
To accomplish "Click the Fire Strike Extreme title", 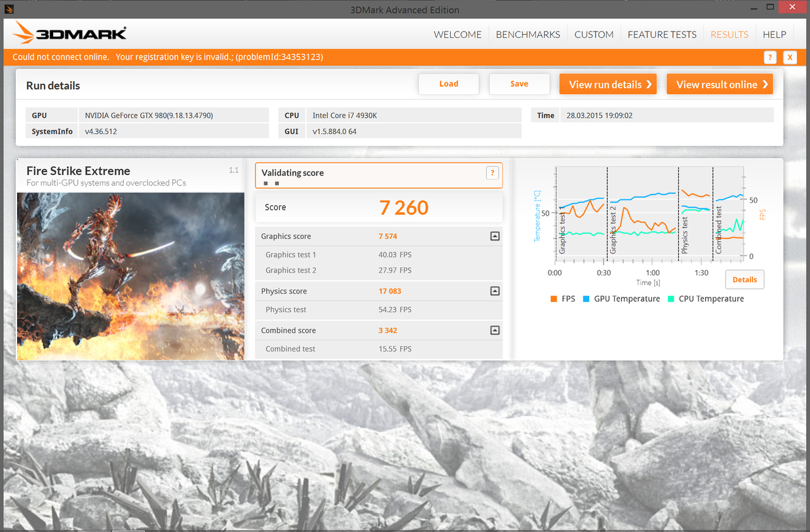I will [x=79, y=170].
